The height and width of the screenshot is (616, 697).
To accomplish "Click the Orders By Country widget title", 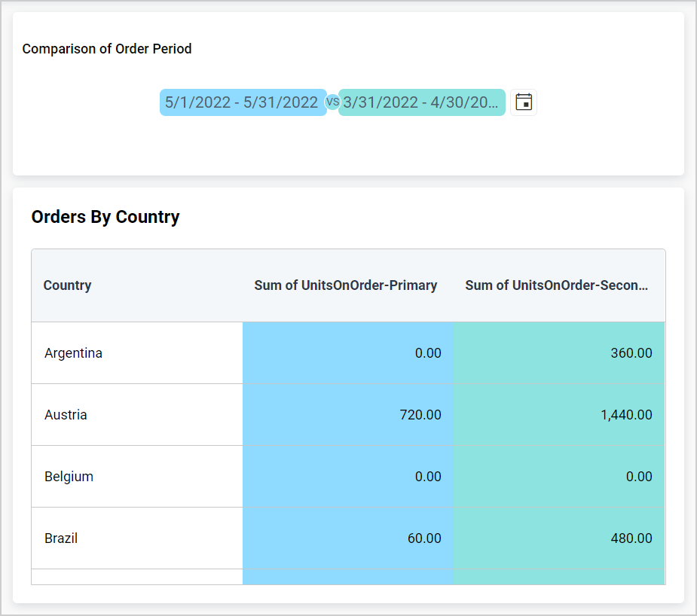I will [x=105, y=218].
